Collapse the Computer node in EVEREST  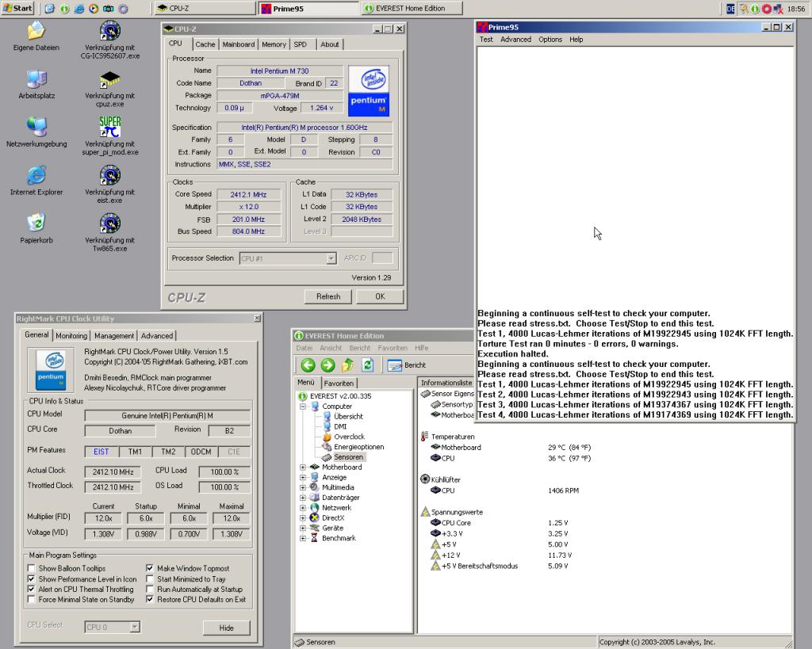[x=303, y=407]
